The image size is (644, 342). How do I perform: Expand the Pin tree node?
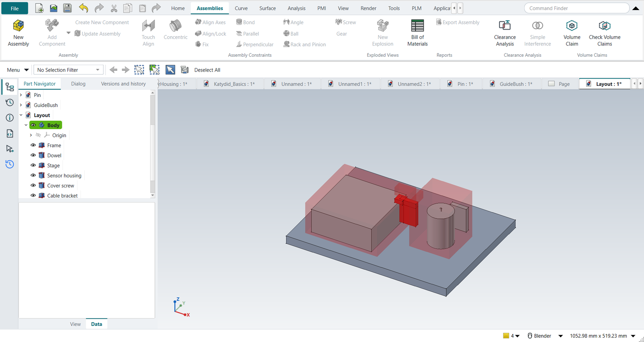[21, 95]
